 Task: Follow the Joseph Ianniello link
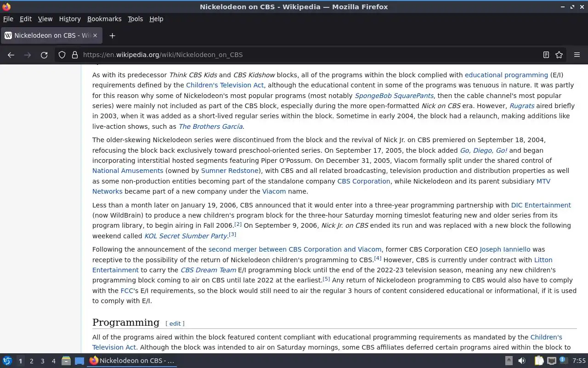505,249
